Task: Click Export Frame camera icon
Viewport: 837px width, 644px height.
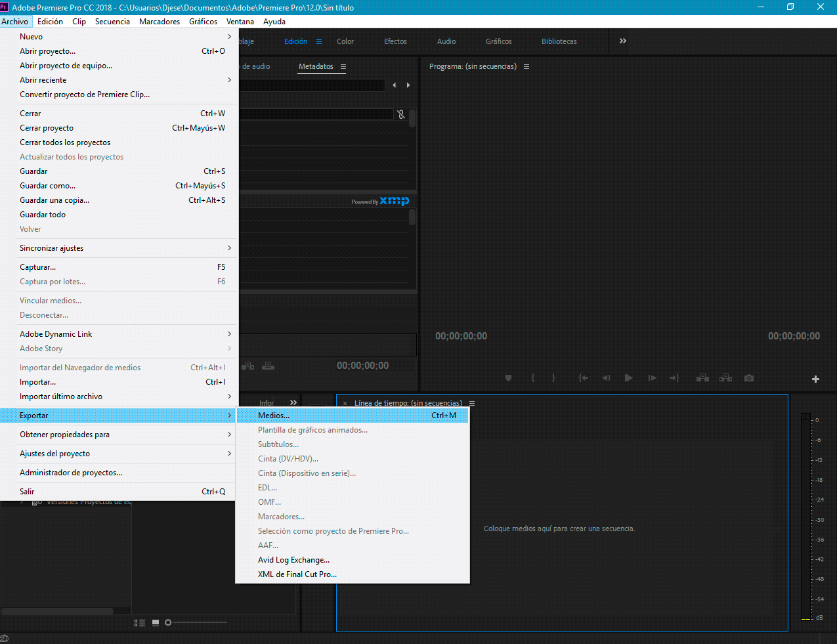Action: coord(749,378)
